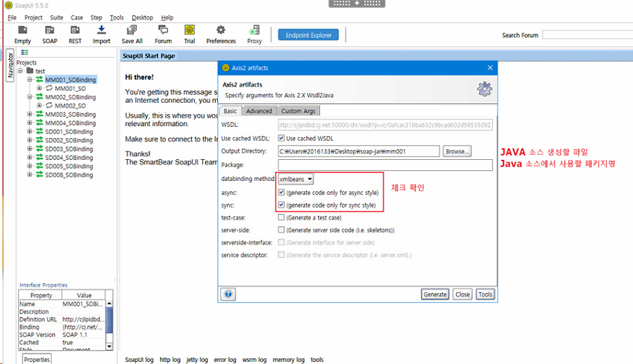Select the SD003_SOBinding tree item
The width and height of the screenshot is (633, 364).
pos(69,149)
